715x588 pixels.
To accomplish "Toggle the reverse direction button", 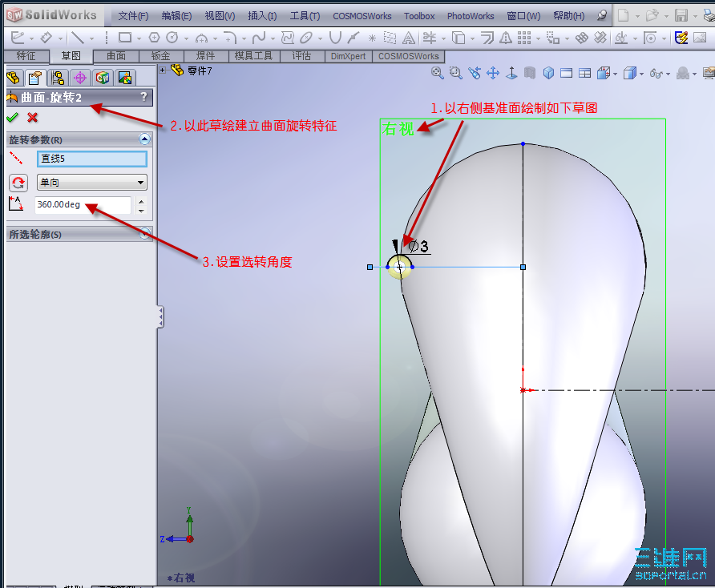I will coord(18,183).
